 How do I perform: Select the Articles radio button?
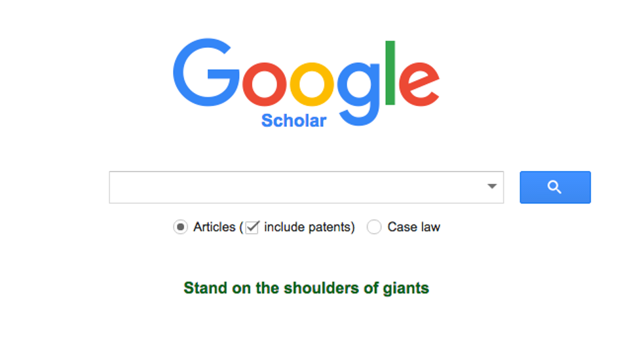click(x=180, y=227)
